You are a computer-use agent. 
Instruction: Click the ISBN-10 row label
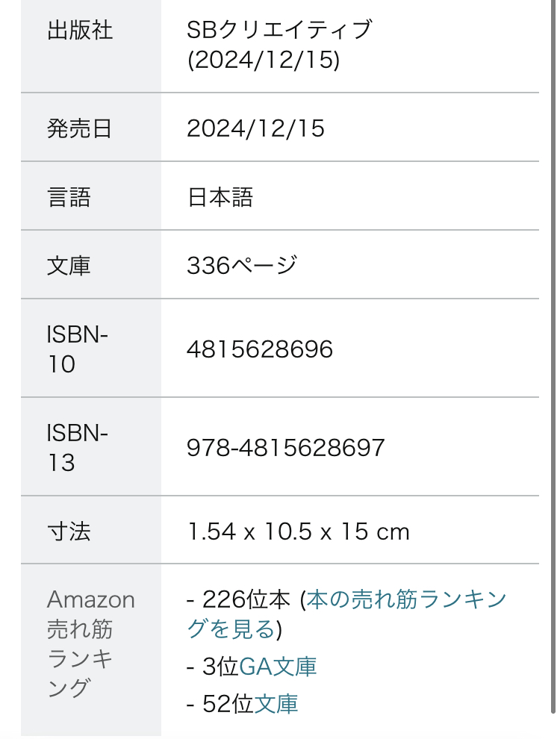tap(78, 349)
